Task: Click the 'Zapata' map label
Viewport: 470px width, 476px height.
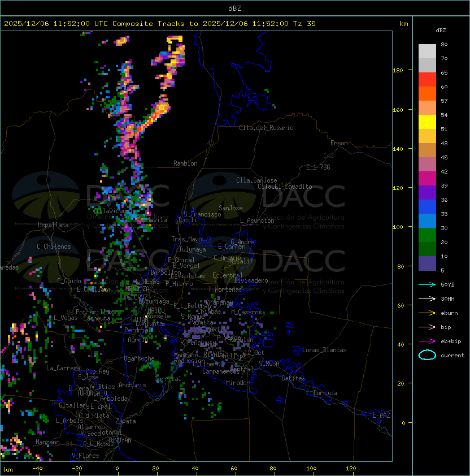Action: [x=125, y=421]
